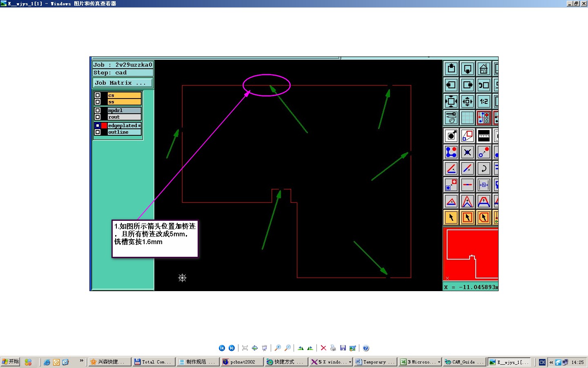Open the image for editing
Viewport: 588px width, 368px height.
[x=353, y=348]
